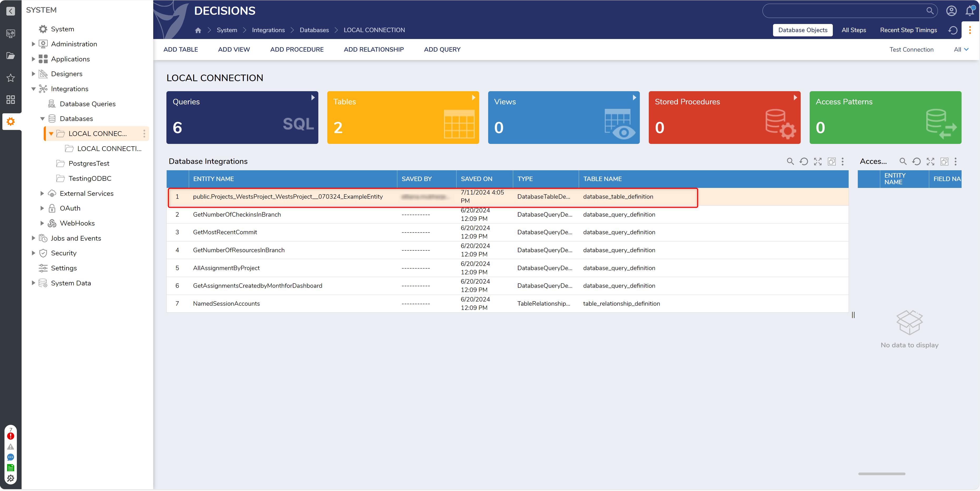
Task: Expand the Jobs and Events node
Action: pos(33,238)
